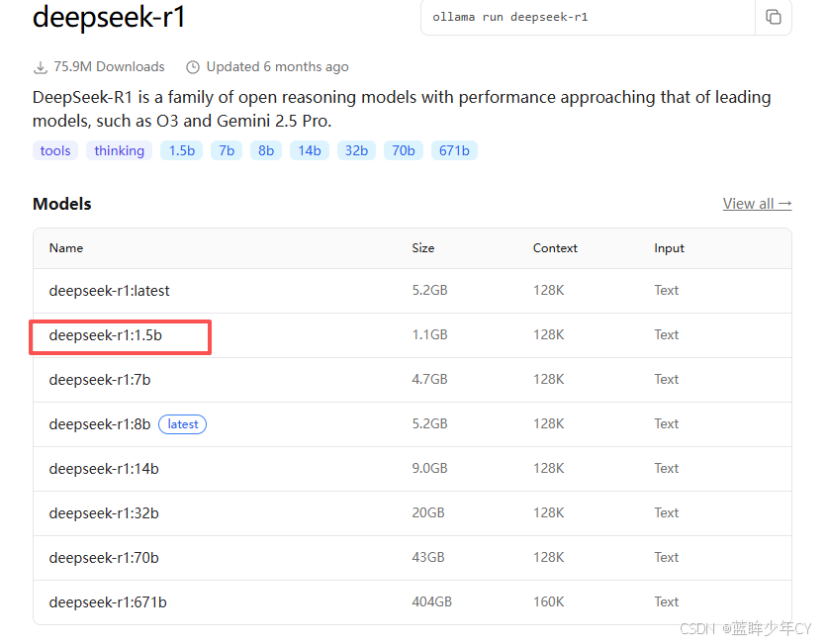
Task: Click the 75.9M Downloads text
Action: click(110, 67)
